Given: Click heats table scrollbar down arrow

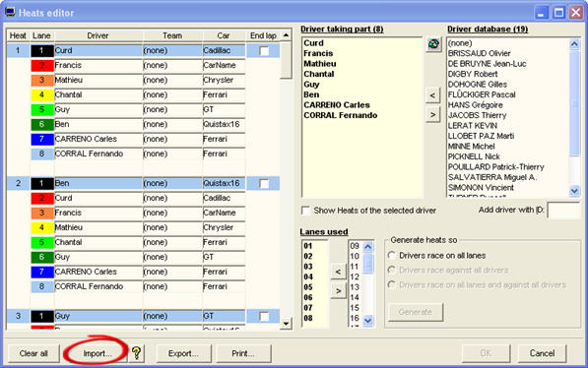Looking at the screenshot, I should (286, 323).
